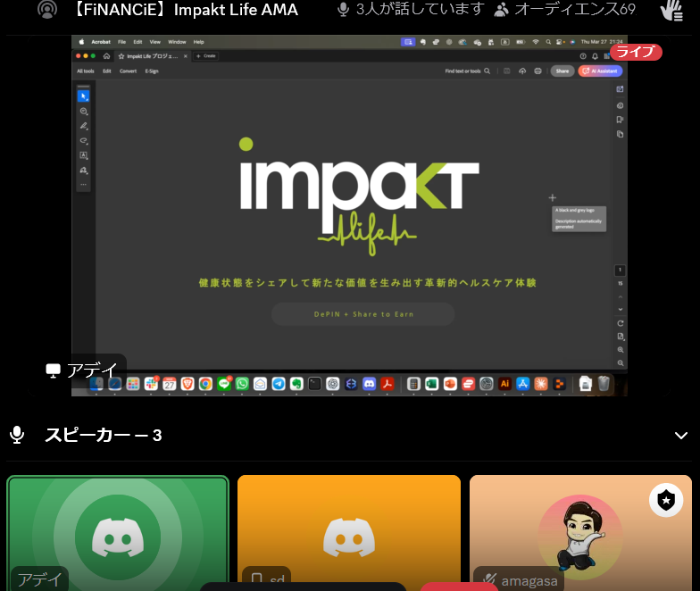Click the raise hand request-to-speak icon

(671, 10)
